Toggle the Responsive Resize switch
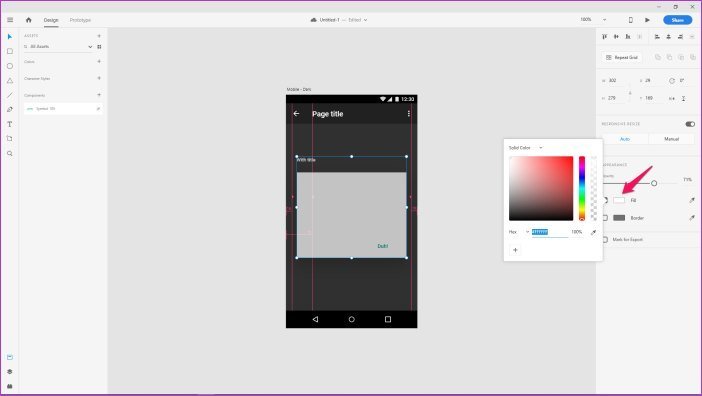The width and height of the screenshot is (702, 396). point(690,124)
